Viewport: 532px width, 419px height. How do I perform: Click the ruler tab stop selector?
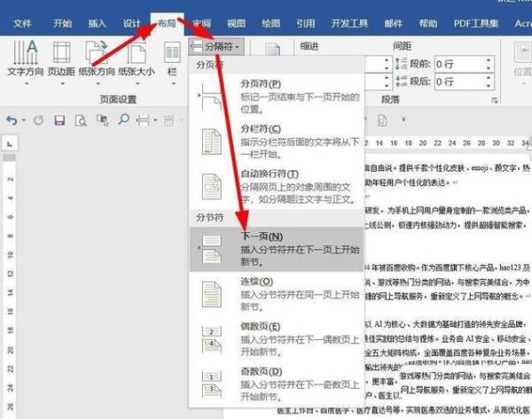(10, 144)
